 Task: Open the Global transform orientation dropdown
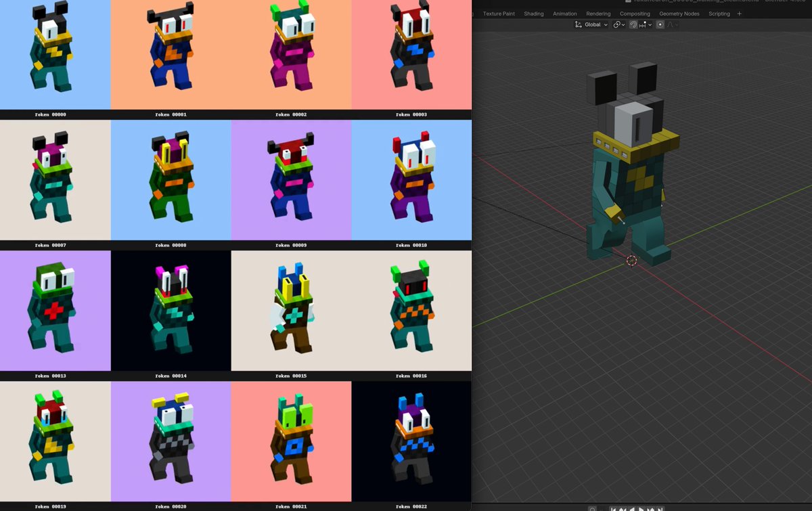[x=591, y=24]
